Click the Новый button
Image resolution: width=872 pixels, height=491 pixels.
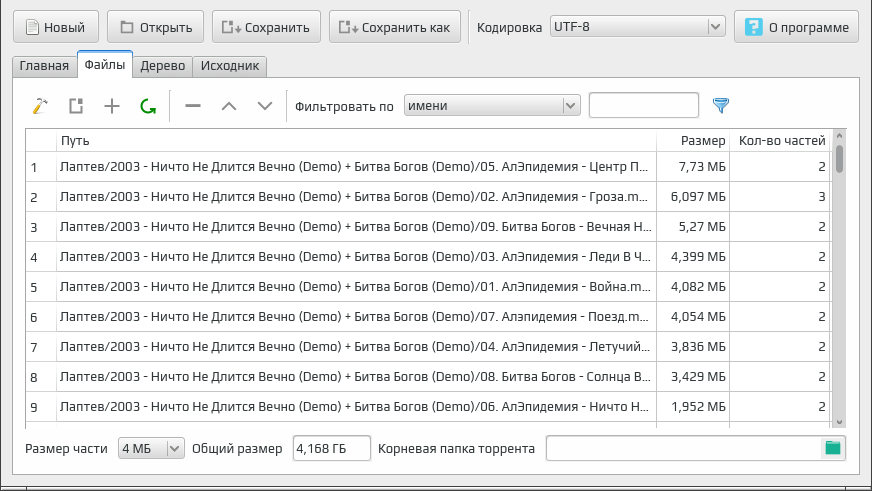tap(56, 27)
